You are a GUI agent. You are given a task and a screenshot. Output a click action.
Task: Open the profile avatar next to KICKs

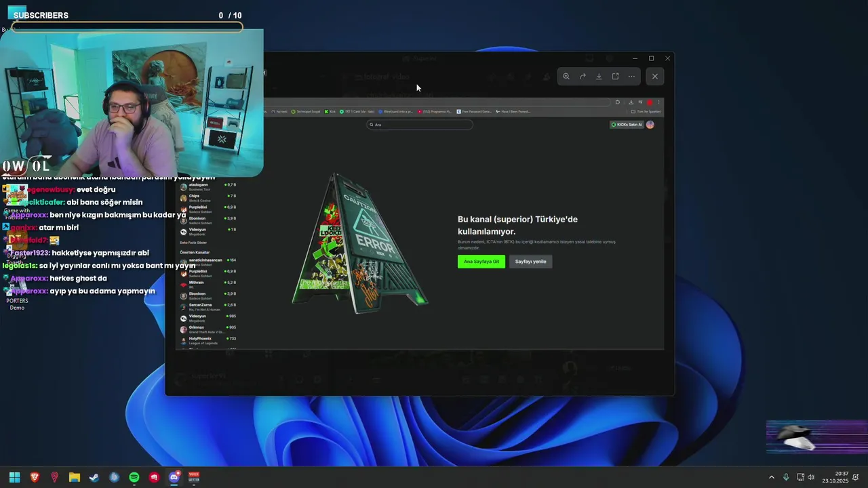pyautogui.click(x=650, y=125)
